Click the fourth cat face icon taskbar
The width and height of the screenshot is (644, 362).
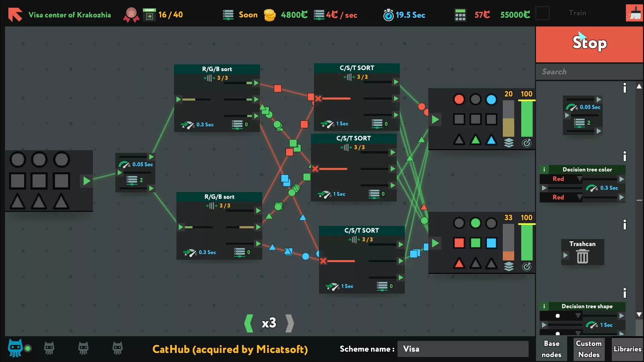(x=116, y=349)
